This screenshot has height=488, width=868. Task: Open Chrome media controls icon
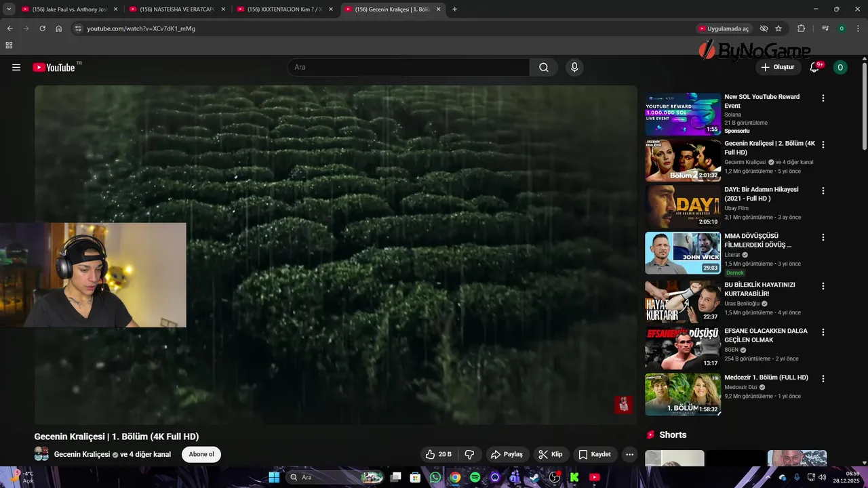(825, 28)
